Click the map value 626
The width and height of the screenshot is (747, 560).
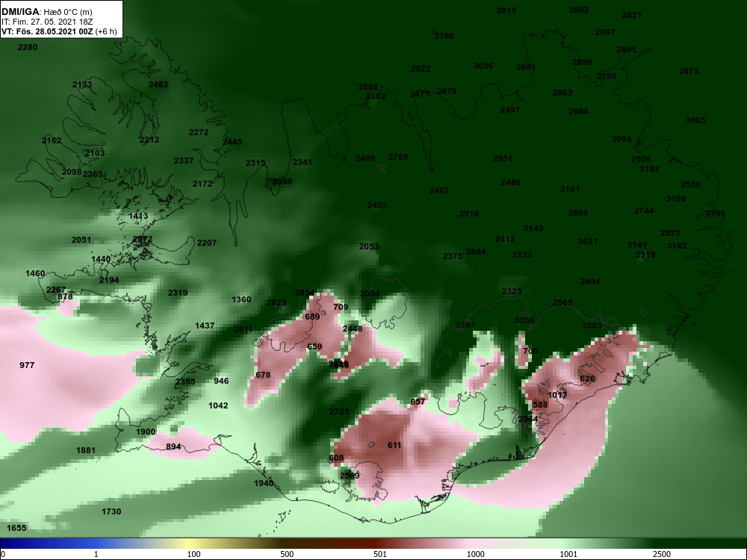(x=587, y=379)
